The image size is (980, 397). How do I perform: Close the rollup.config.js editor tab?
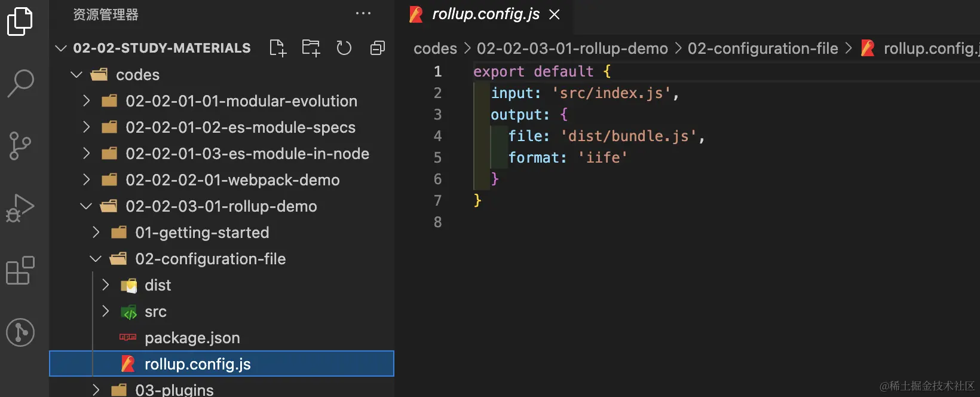click(x=555, y=14)
